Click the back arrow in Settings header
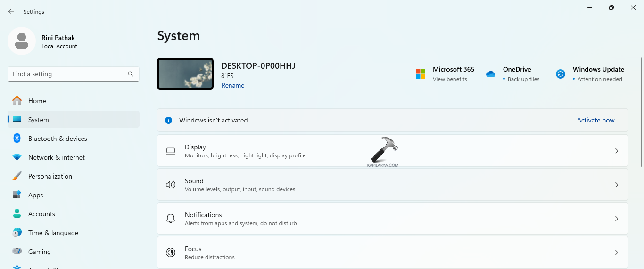644x269 pixels. click(11, 11)
